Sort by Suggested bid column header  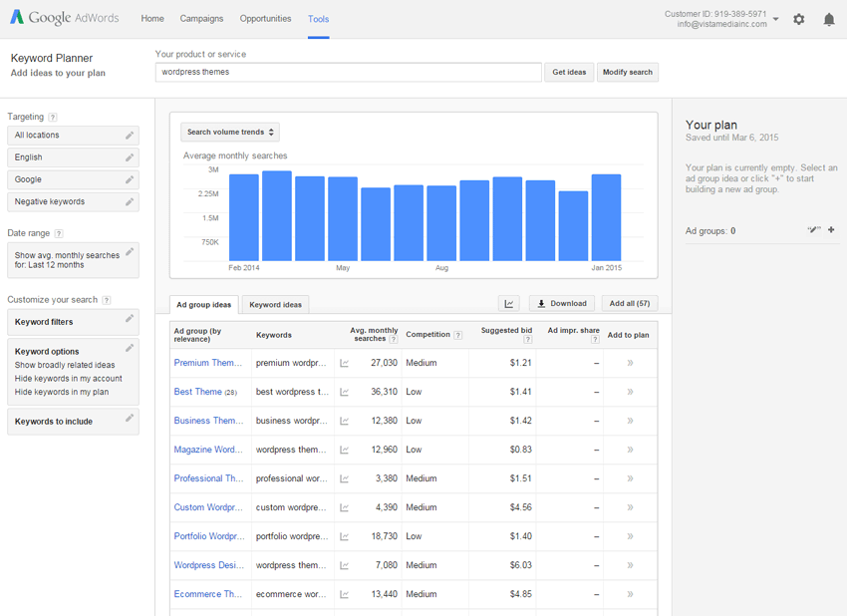pyautogui.click(x=506, y=331)
